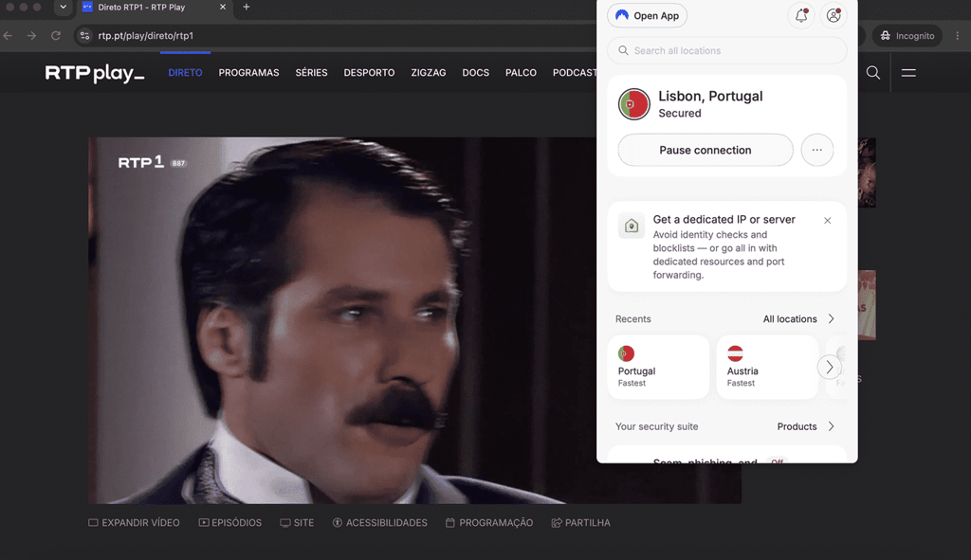Click the Lisbon Portugal flag icon

634,104
